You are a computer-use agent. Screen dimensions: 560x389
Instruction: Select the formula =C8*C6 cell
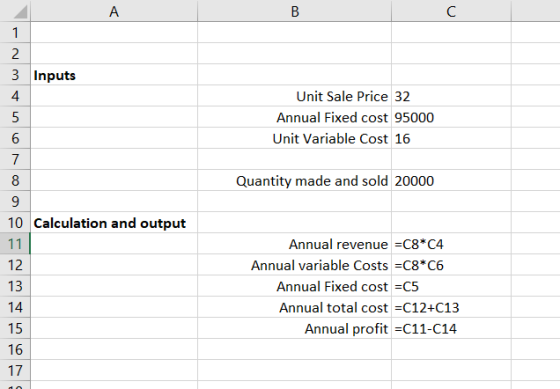tap(451, 265)
